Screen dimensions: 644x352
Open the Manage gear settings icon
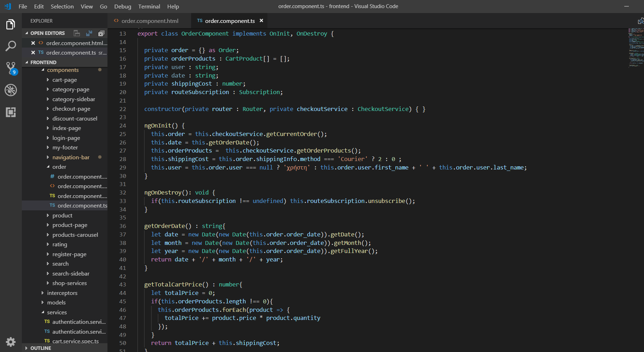point(11,342)
